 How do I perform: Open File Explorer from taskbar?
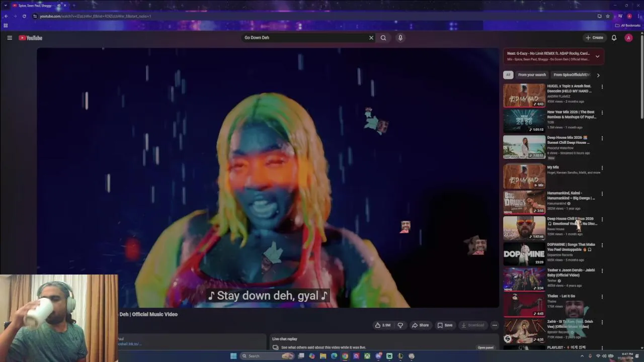tap(323, 356)
